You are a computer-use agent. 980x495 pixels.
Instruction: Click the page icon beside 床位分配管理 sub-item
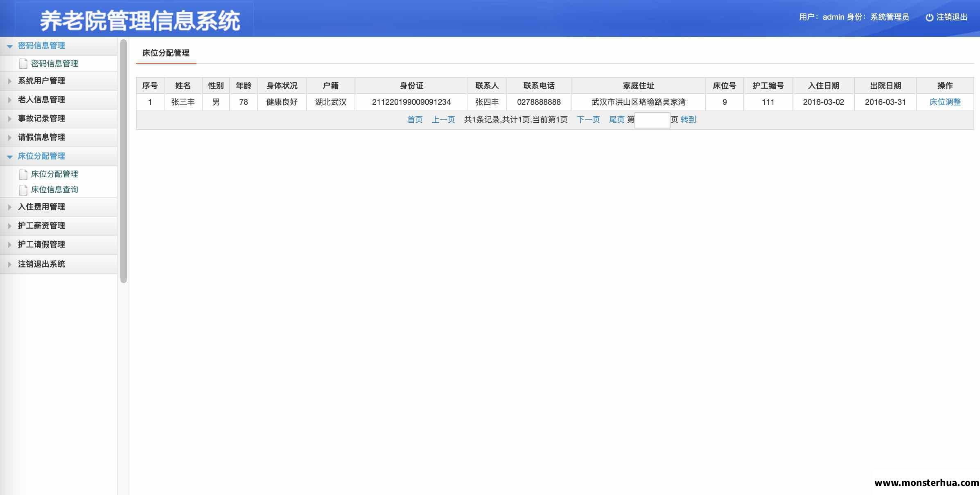[23, 174]
